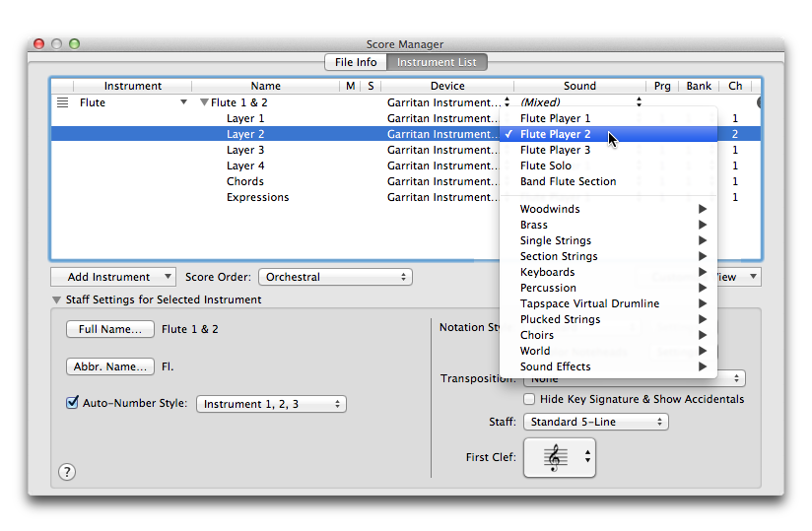
Task: Click the Flute instrument name cell
Action: point(93,102)
